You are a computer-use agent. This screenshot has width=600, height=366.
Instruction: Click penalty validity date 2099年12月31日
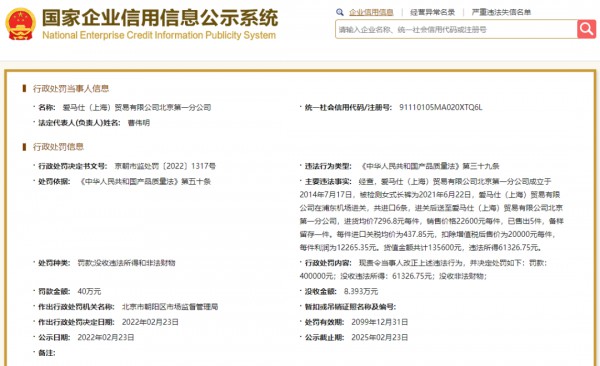tap(380, 322)
